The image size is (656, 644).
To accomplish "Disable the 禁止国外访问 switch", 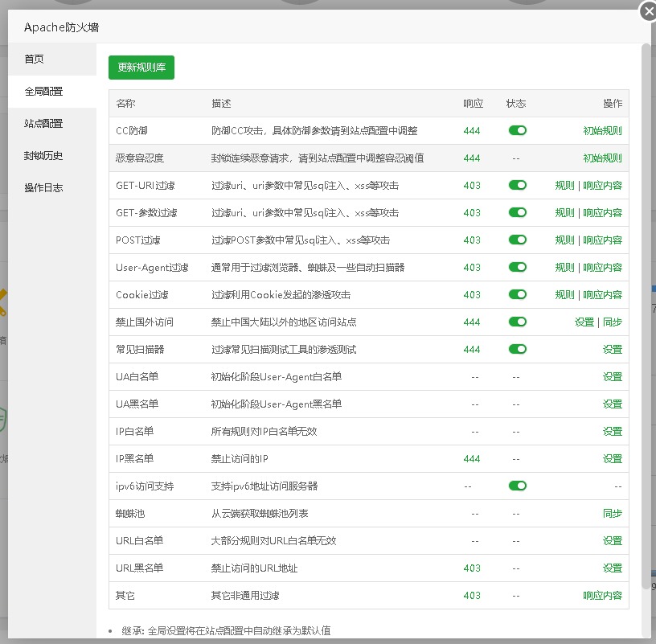I will (x=518, y=322).
